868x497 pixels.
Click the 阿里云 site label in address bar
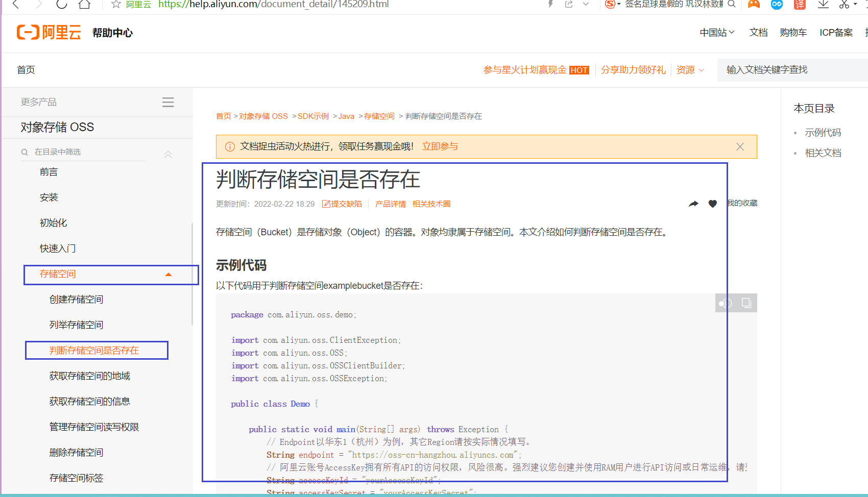[x=138, y=4]
